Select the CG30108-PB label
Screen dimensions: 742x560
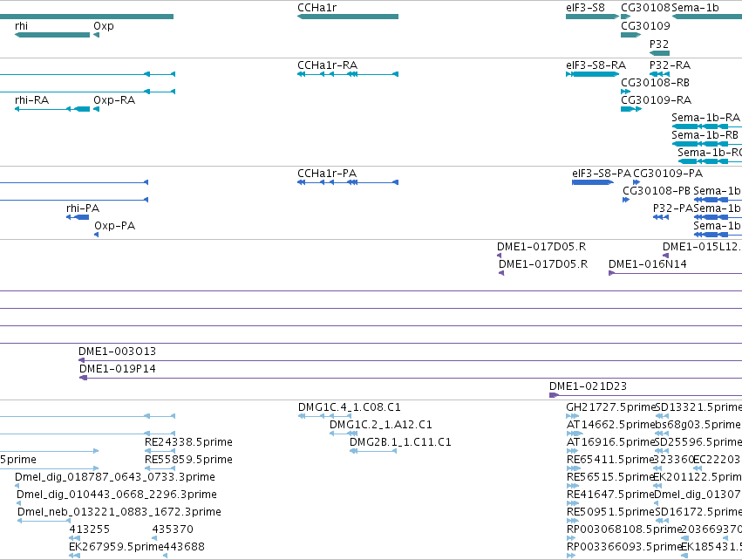pyautogui.click(x=657, y=191)
